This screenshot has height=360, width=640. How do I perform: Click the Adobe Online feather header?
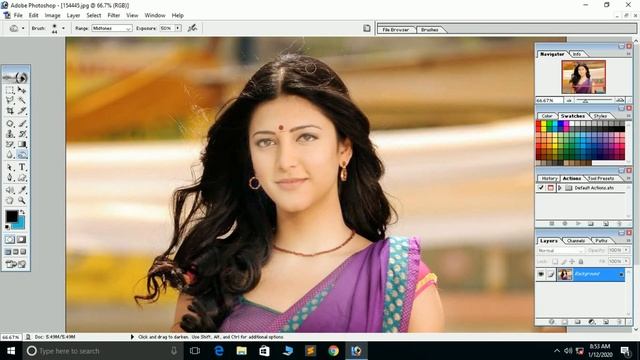point(16,77)
